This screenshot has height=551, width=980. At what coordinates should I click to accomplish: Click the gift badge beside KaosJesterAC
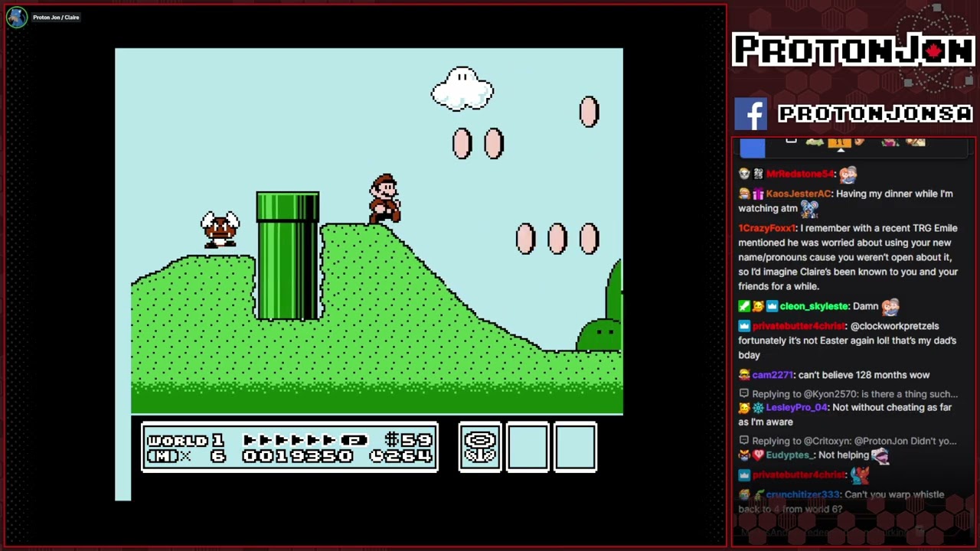(757, 194)
